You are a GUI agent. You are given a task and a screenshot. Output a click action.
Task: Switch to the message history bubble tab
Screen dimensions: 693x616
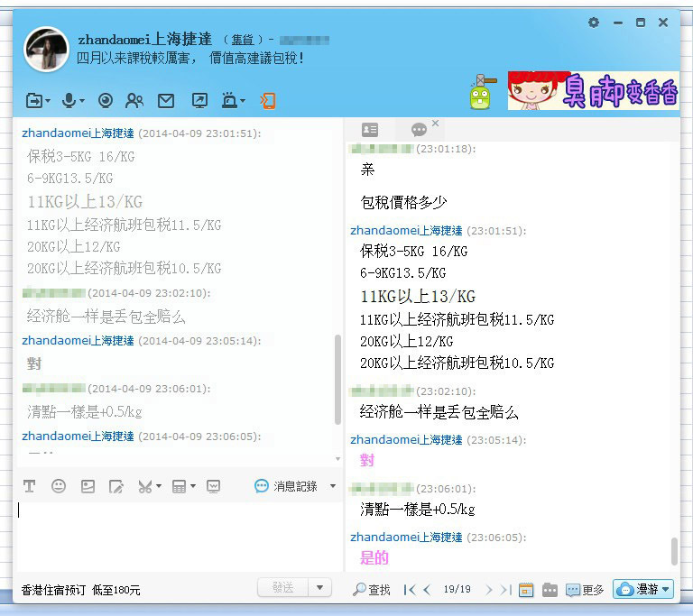pyautogui.click(x=419, y=130)
